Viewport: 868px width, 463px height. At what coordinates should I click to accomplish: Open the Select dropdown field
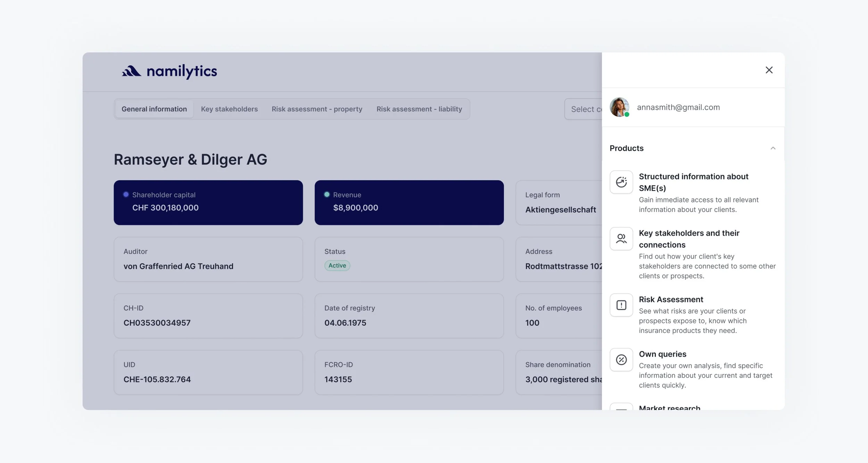[x=584, y=109]
